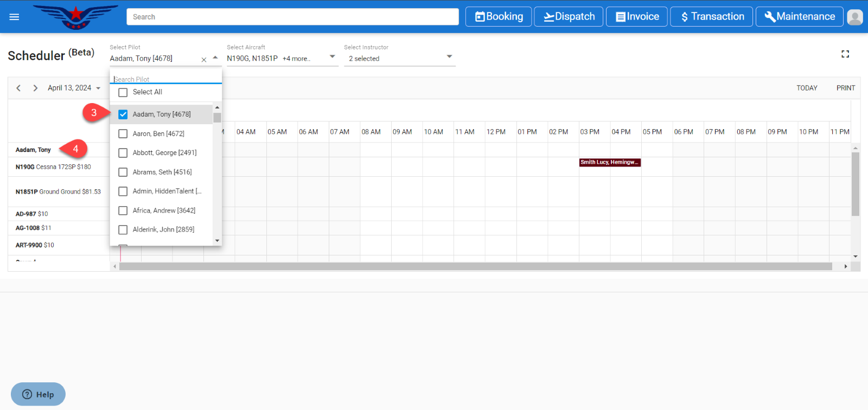Open the hamburger navigation menu
Screen dimensions: 868x410
click(14, 17)
